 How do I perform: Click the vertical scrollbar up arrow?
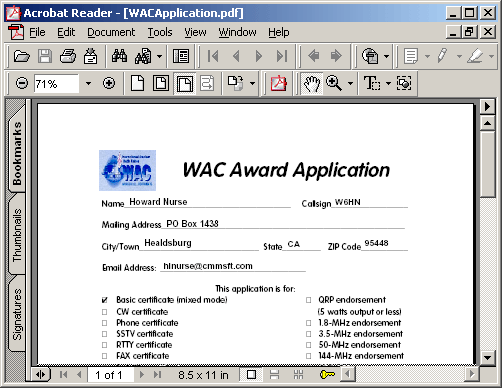coord(487,123)
